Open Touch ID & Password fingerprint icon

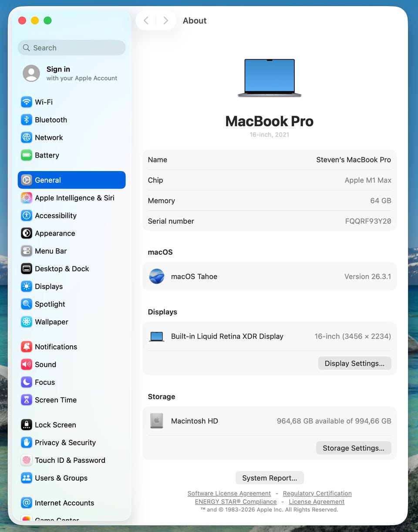coord(27,461)
